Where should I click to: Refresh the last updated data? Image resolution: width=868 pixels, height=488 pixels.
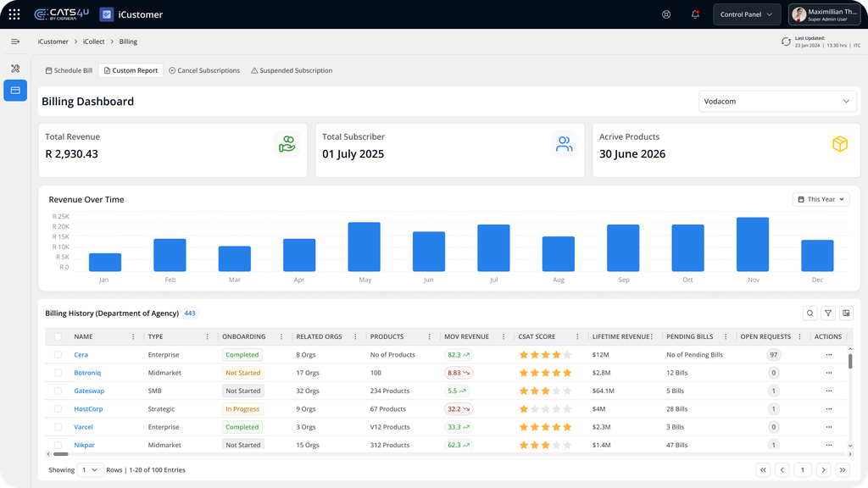tap(786, 42)
